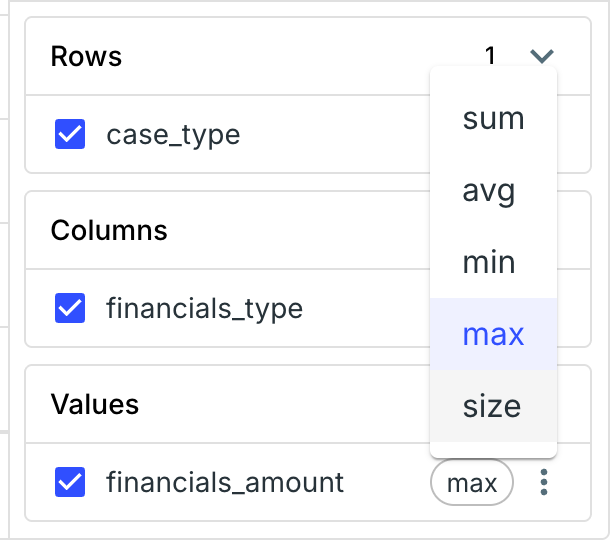616x556 pixels.
Task: Choose sum from the aggregation menu
Action: point(493,119)
